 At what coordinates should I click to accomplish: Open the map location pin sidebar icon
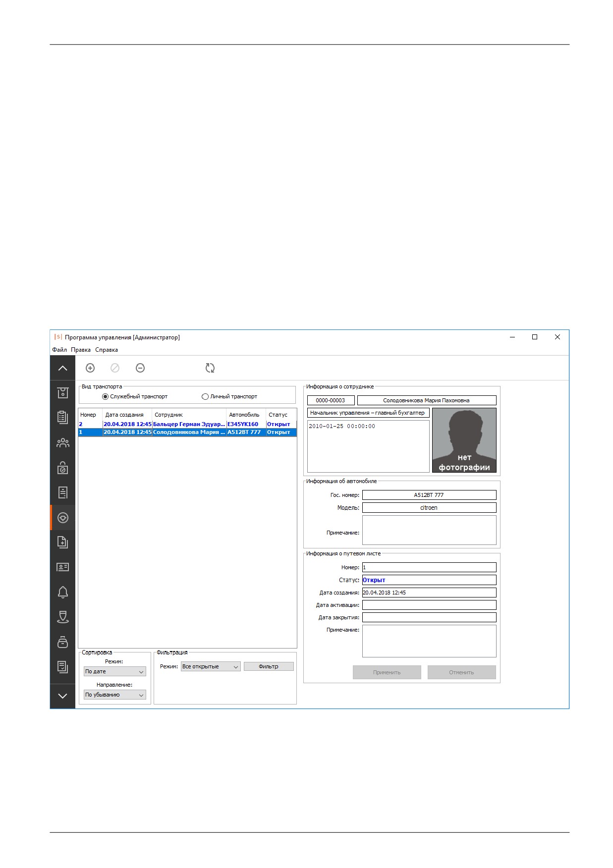pos(62,617)
